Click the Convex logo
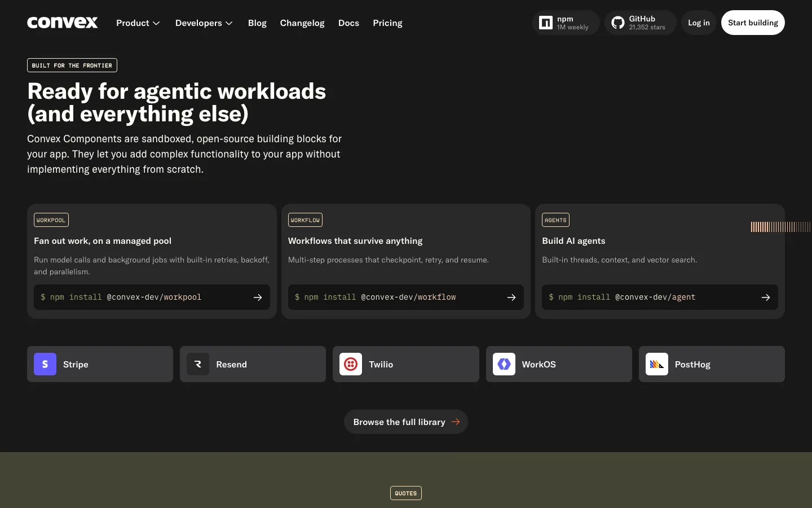The height and width of the screenshot is (508, 812). click(x=63, y=23)
